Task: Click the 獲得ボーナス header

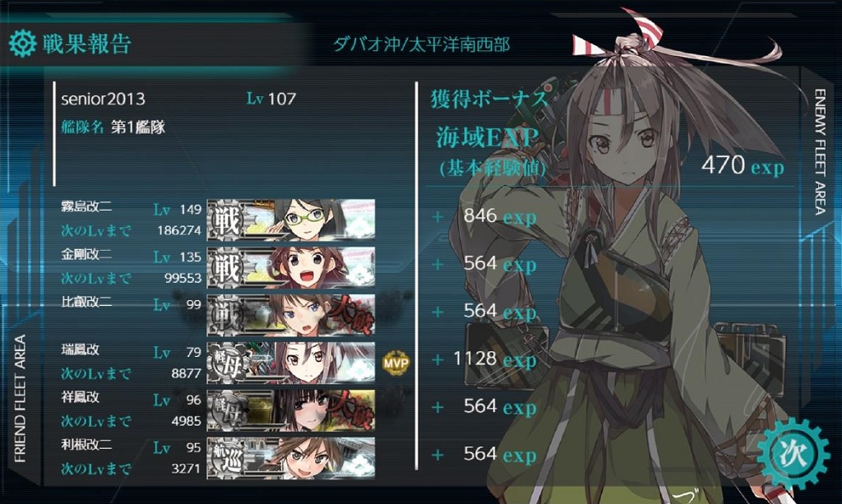Action: 488,99
